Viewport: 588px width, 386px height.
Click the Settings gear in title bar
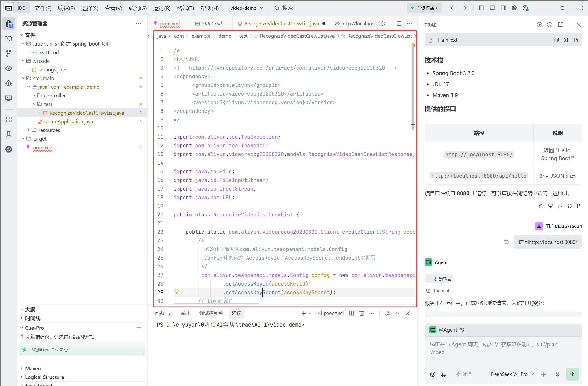pos(514,8)
